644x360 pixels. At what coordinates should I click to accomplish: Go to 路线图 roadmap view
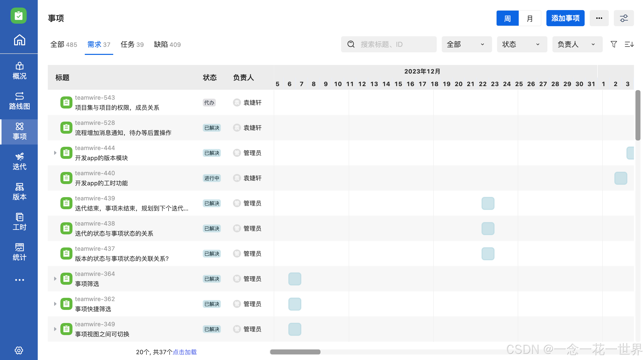point(19,101)
